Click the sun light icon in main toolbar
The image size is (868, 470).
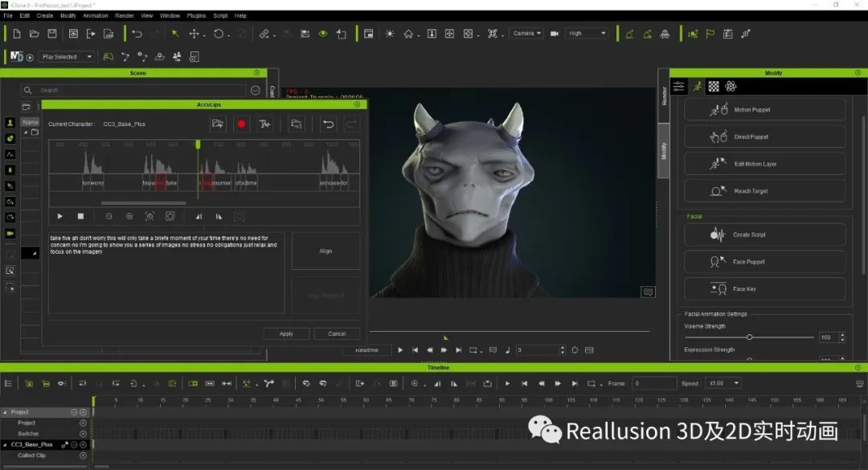390,34
